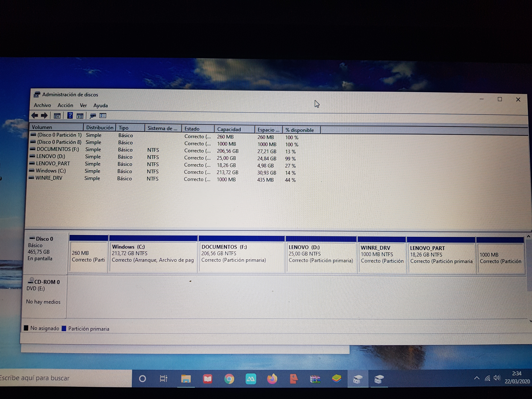Sort by the Capacidad column header
532x399 pixels.
229,129
